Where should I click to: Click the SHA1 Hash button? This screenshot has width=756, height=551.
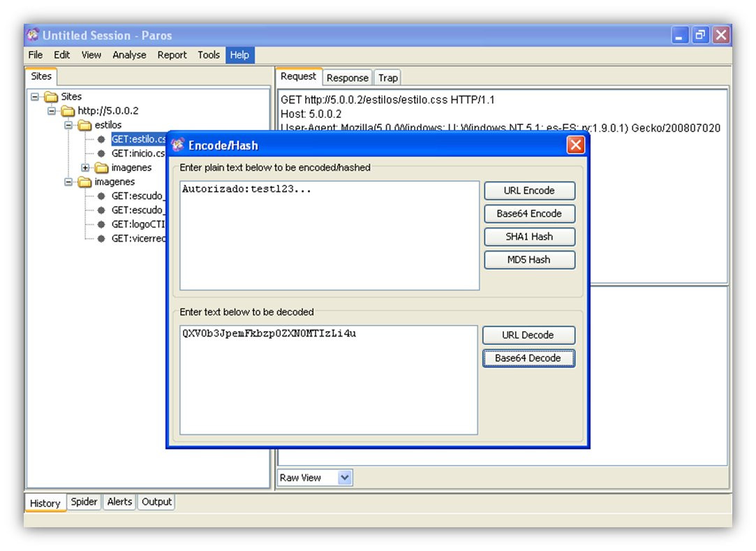(529, 237)
